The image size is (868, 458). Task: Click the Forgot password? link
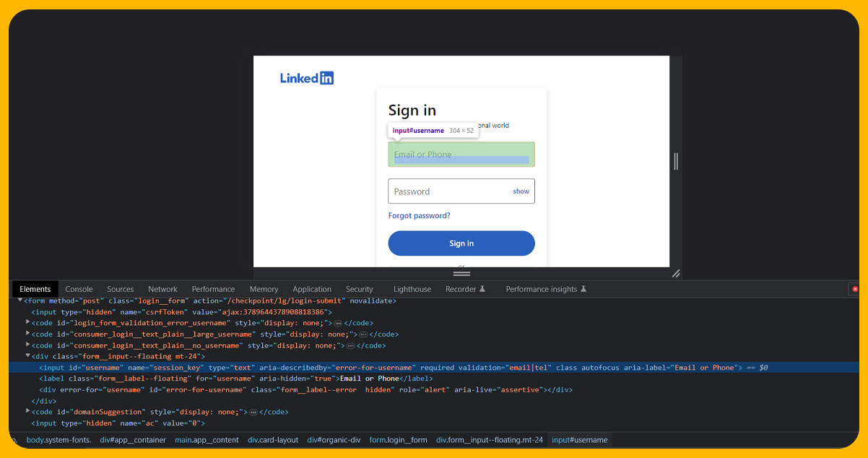pyautogui.click(x=419, y=215)
